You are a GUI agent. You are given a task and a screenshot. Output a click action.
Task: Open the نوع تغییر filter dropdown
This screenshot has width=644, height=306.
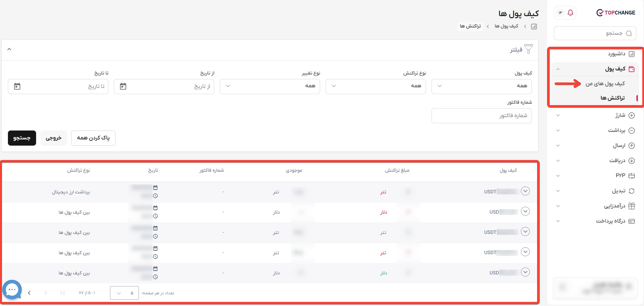[x=270, y=86]
